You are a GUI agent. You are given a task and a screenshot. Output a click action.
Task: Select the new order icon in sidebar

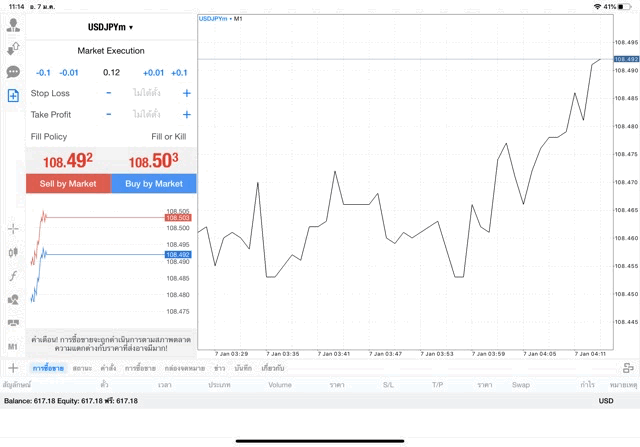tap(13, 96)
